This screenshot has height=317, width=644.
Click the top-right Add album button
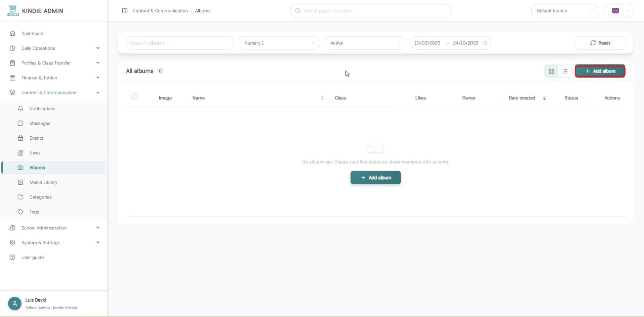click(600, 71)
